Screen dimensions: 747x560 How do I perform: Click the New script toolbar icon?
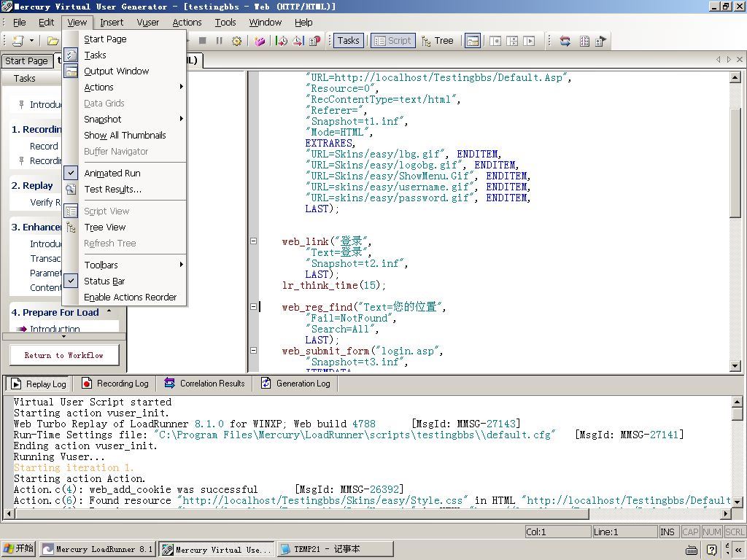coord(18,41)
